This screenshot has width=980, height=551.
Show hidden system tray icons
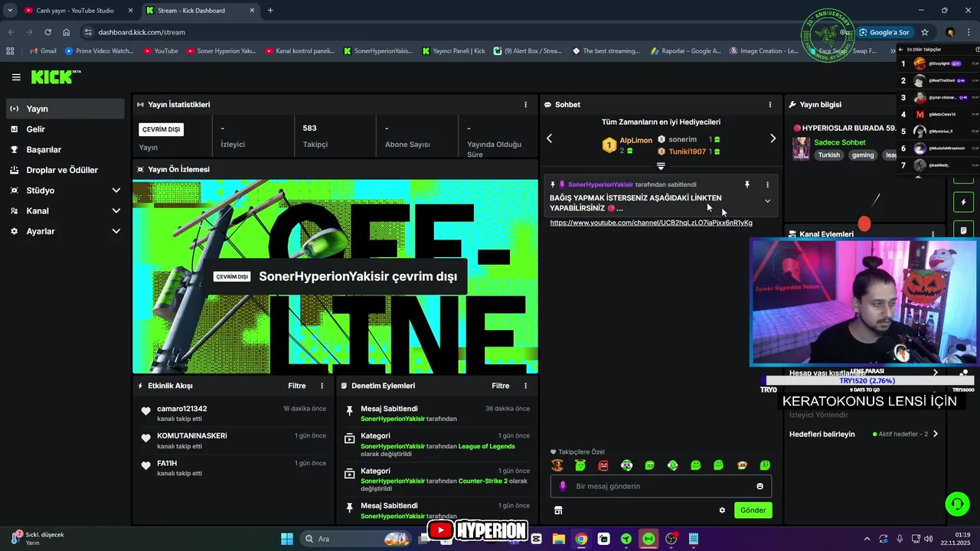(867, 539)
